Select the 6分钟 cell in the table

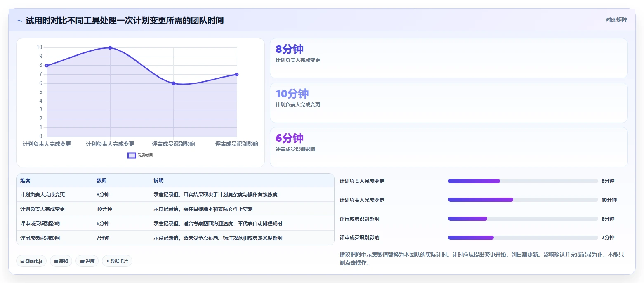[x=103, y=224]
